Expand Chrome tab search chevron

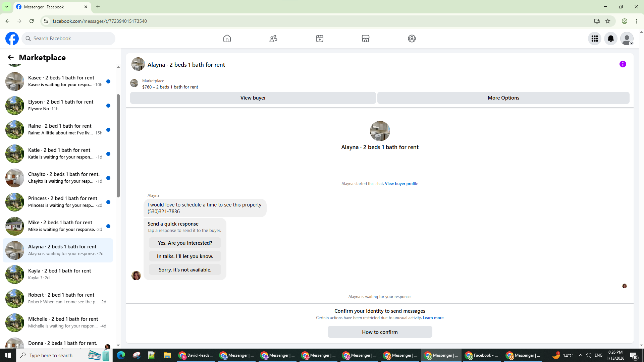6,7
